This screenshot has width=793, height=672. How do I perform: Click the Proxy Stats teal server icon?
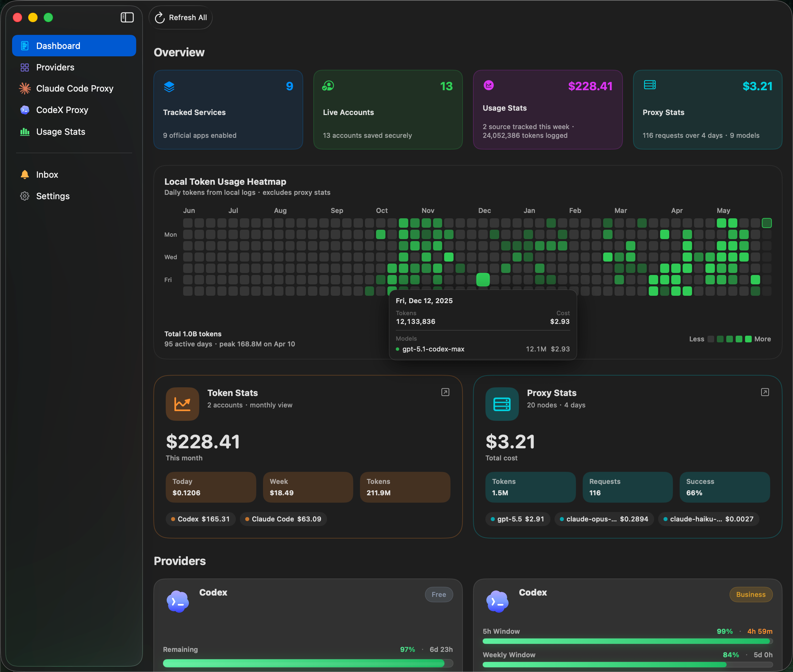502,404
